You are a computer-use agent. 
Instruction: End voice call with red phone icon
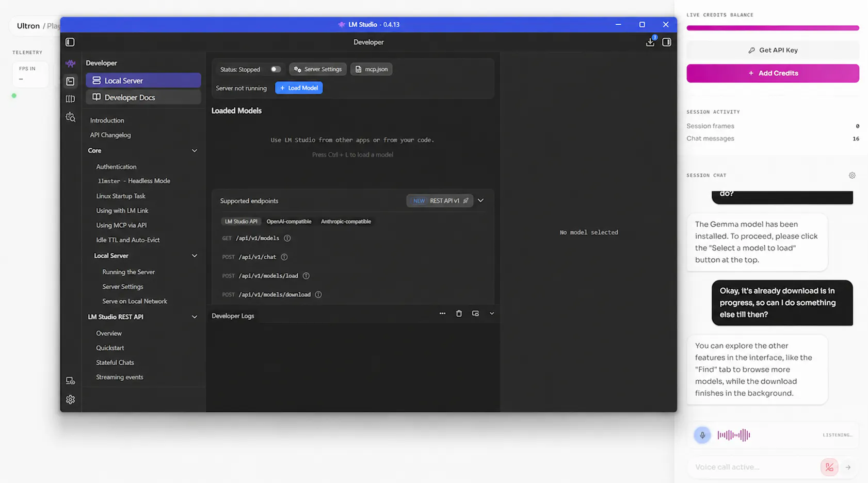tap(829, 467)
